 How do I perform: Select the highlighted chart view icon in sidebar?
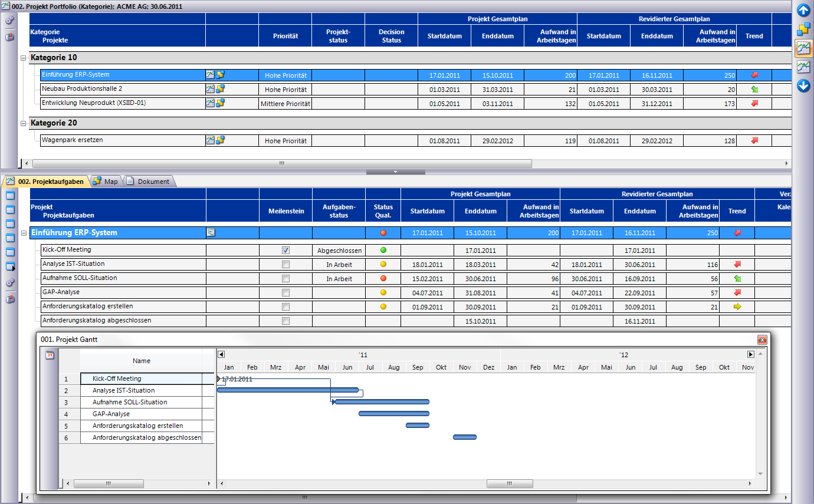pyautogui.click(x=803, y=48)
